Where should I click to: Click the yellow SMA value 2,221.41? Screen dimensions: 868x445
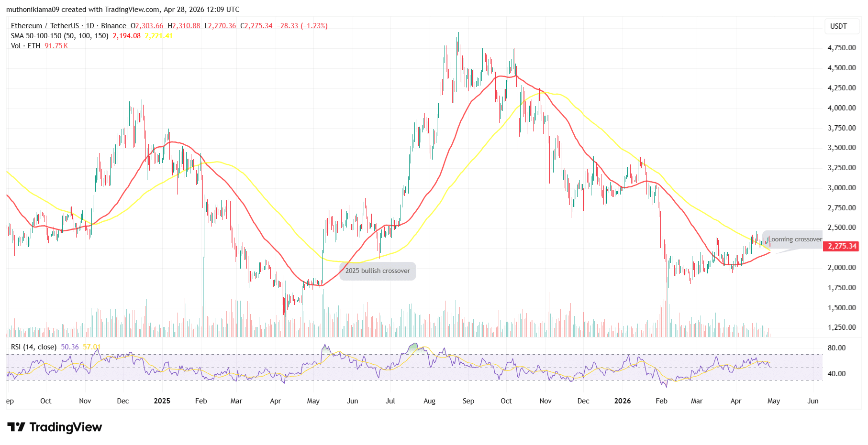(158, 36)
